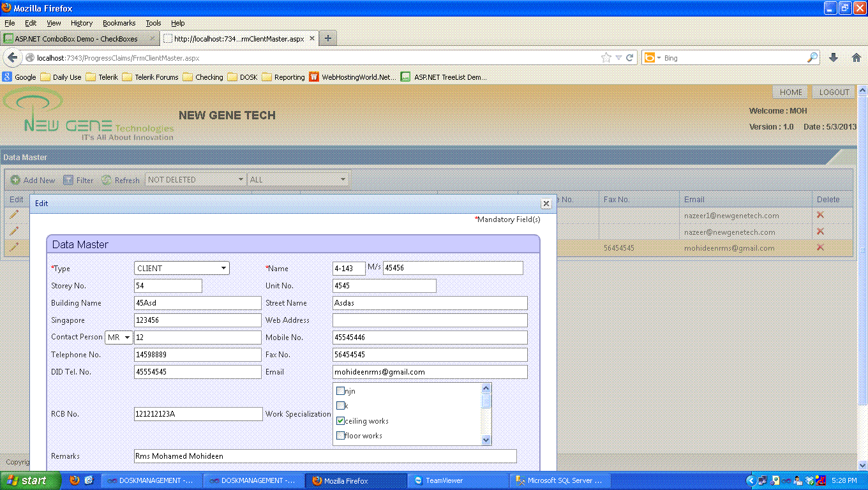Click the Unit No. input field
Viewport: 868px width, 490px height.
pos(384,286)
